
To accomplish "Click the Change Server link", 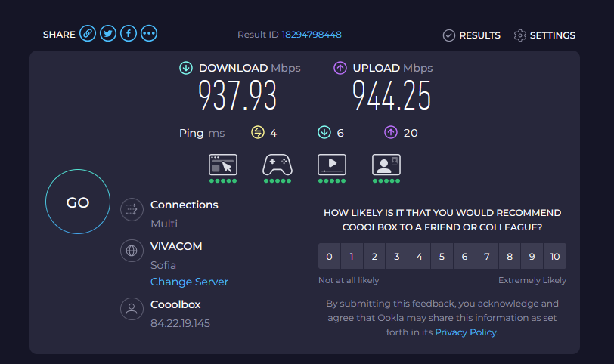I will 189,282.
